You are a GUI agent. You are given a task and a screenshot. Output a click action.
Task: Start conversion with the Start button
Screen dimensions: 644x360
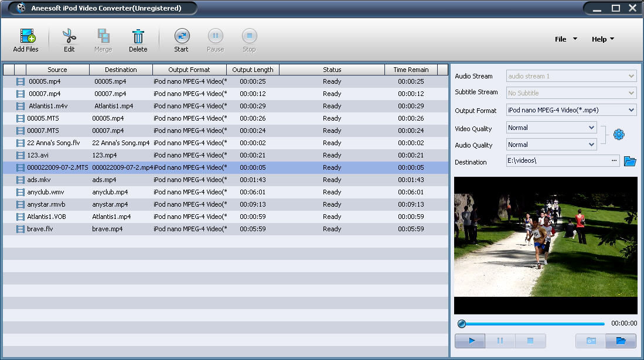(182, 39)
